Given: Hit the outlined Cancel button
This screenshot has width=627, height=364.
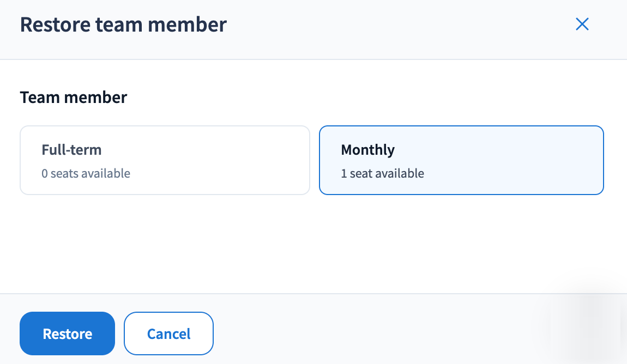Looking at the screenshot, I should coord(168,333).
